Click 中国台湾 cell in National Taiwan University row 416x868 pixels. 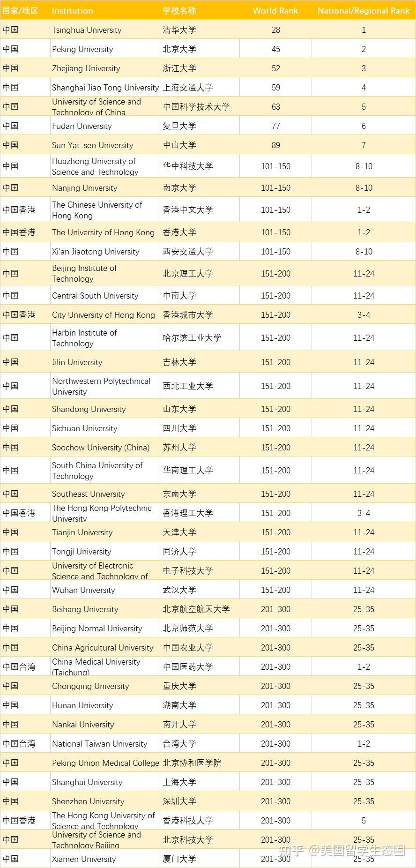[25, 744]
